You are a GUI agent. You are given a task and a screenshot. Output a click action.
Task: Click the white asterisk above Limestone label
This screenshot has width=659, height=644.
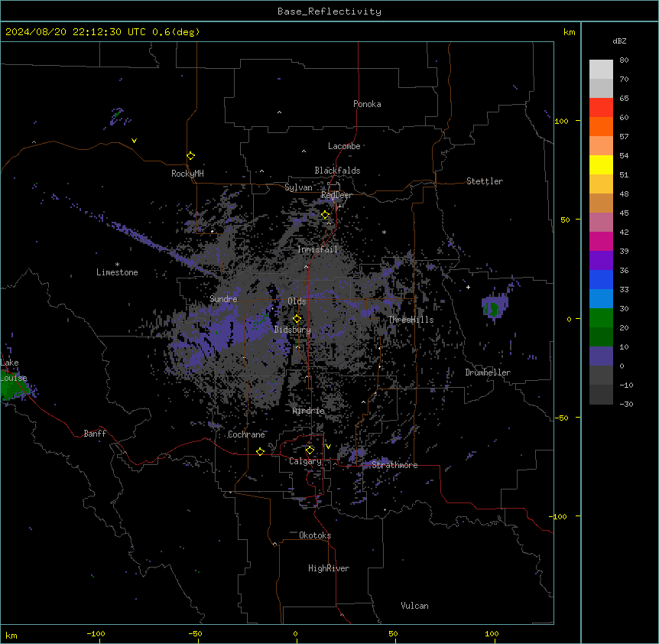pyautogui.click(x=117, y=265)
